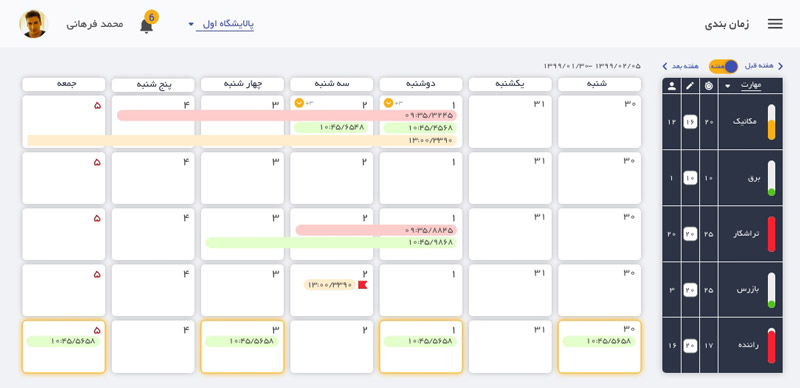Click the red capacity bar for راننده
Image resolution: width=800 pixels, height=388 pixels.
771,345
